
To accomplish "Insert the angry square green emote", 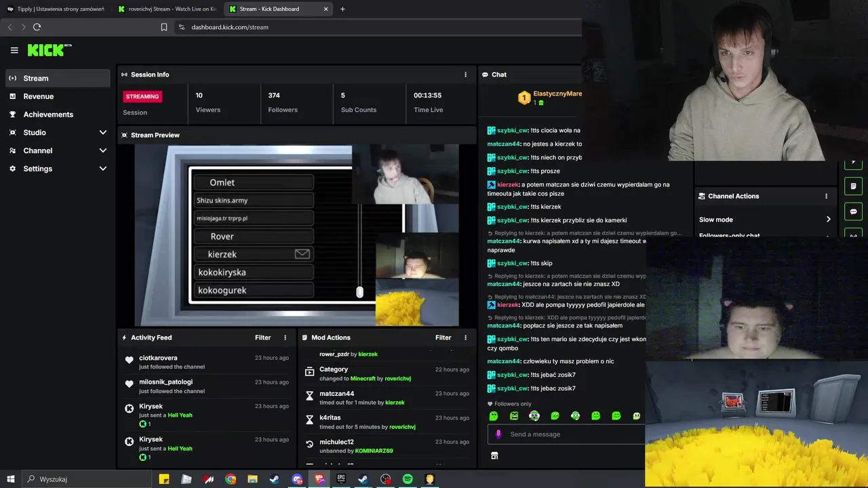I will click(514, 416).
